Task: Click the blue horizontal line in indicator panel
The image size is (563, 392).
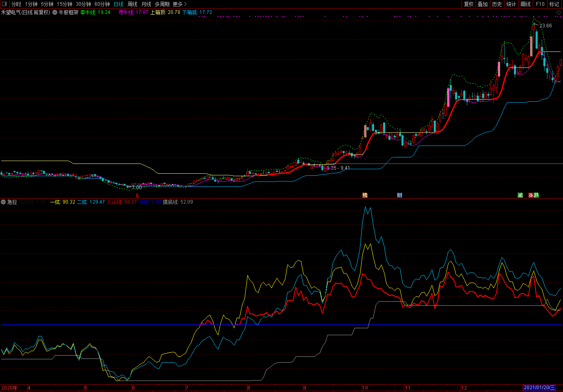Action: click(x=281, y=325)
